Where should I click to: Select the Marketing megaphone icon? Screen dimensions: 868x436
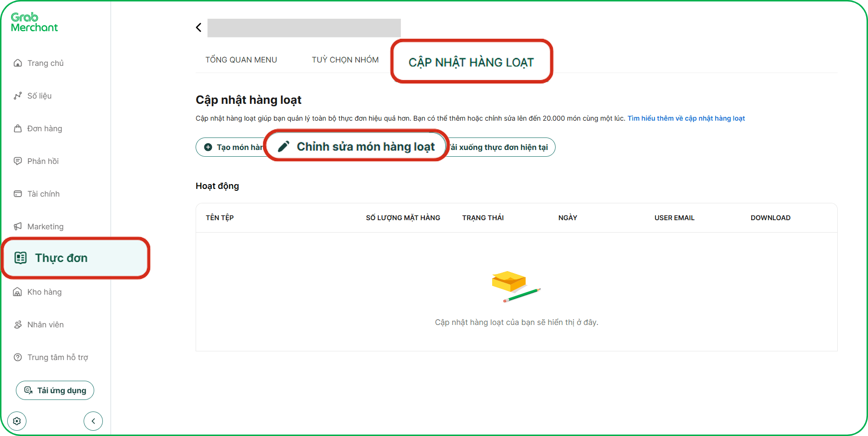tap(18, 226)
